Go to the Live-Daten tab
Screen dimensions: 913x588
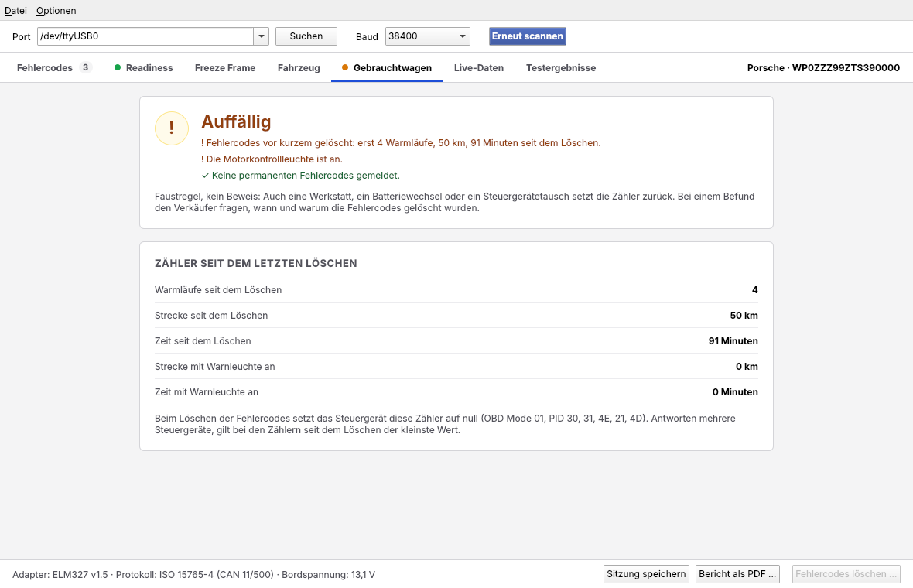(x=479, y=67)
